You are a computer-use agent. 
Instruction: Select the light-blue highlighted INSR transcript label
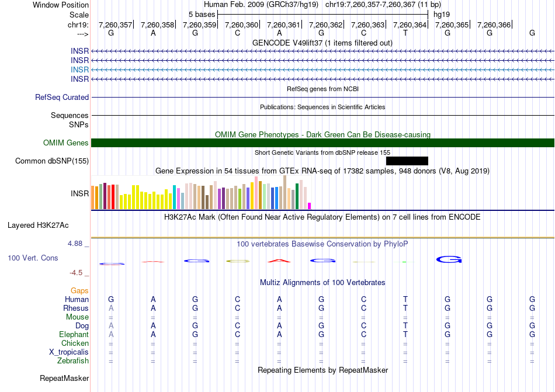point(79,70)
